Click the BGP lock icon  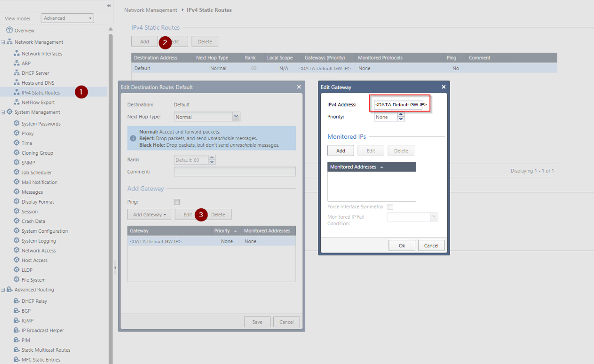16,311
